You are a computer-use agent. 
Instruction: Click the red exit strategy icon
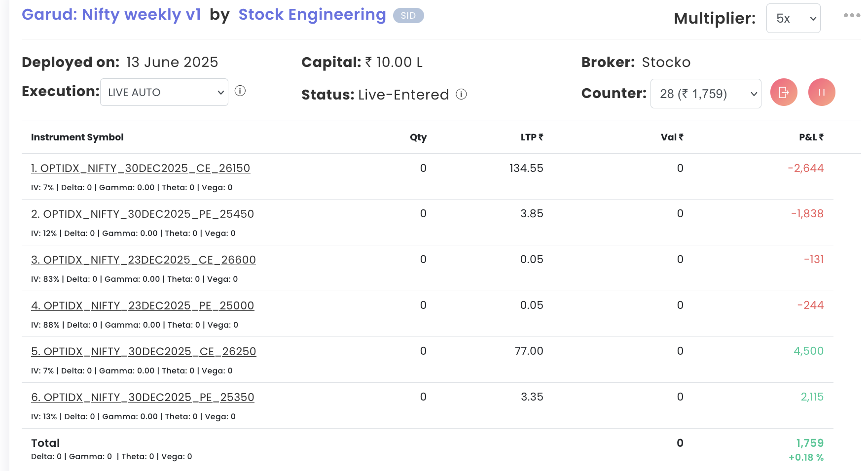coord(784,92)
